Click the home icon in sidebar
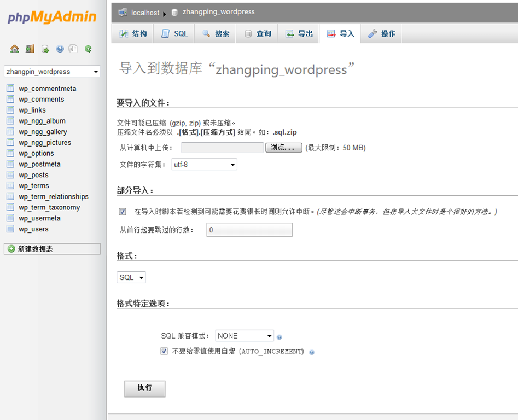Image resolution: width=518 pixels, height=420 pixels. click(15, 49)
